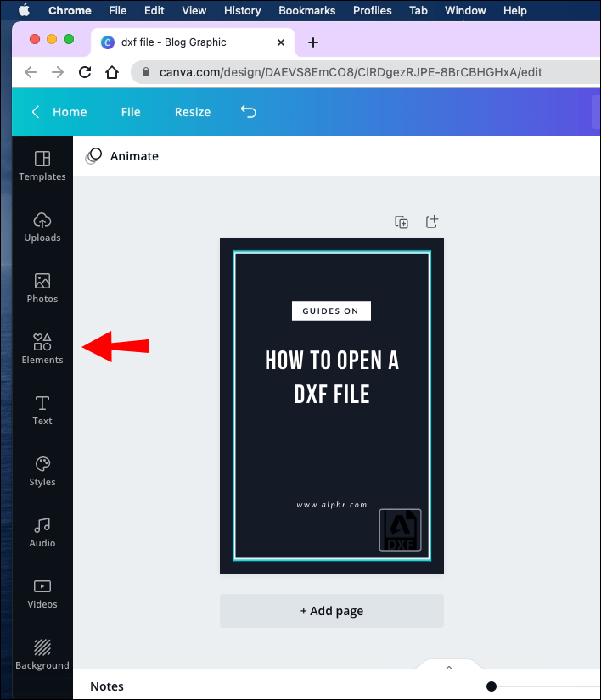Open the Photos panel
Viewport: 601px width, 700px height.
click(42, 288)
